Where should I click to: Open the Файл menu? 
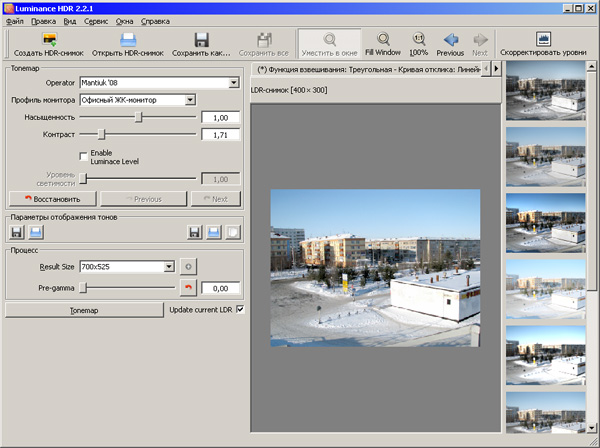(15, 20)
